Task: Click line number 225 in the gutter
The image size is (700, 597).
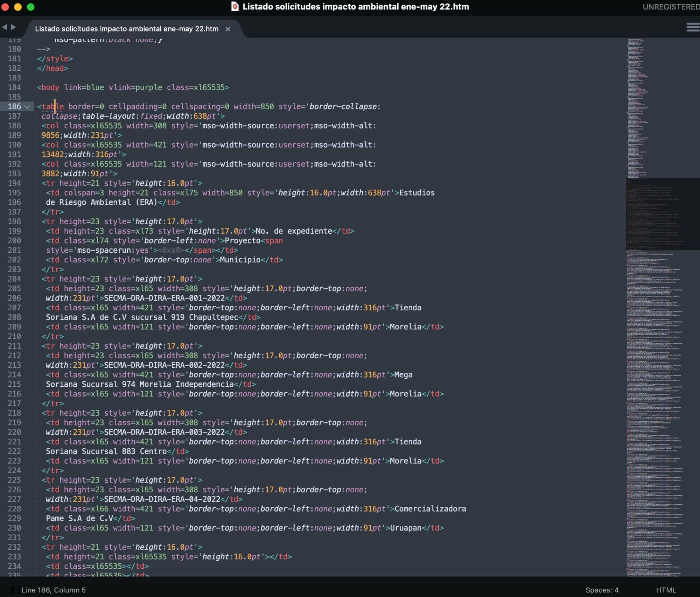Action: tap(14, 480)
